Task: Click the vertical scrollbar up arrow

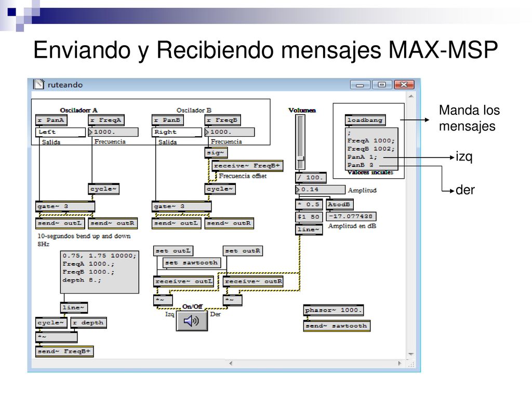Action: coord(410,97)
